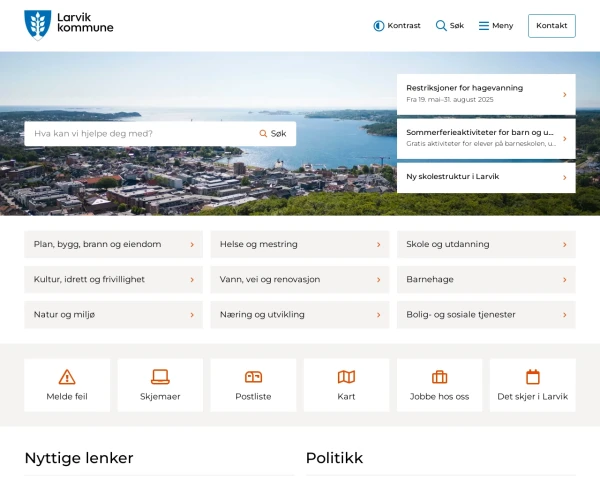Open Helse og mestring category
The image size is (600, 480).
pyautogui.click(x=300, y=244)
